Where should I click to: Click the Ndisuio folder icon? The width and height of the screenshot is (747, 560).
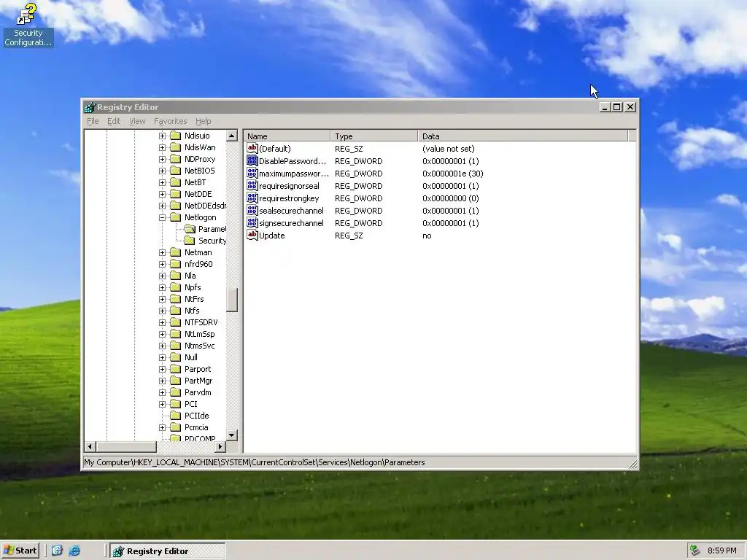click(x=176, y=136)
